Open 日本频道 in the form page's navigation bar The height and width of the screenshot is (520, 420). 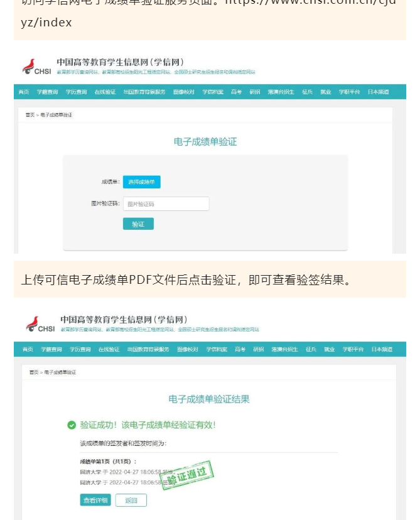pyautogui.click(x=378, y=92)
